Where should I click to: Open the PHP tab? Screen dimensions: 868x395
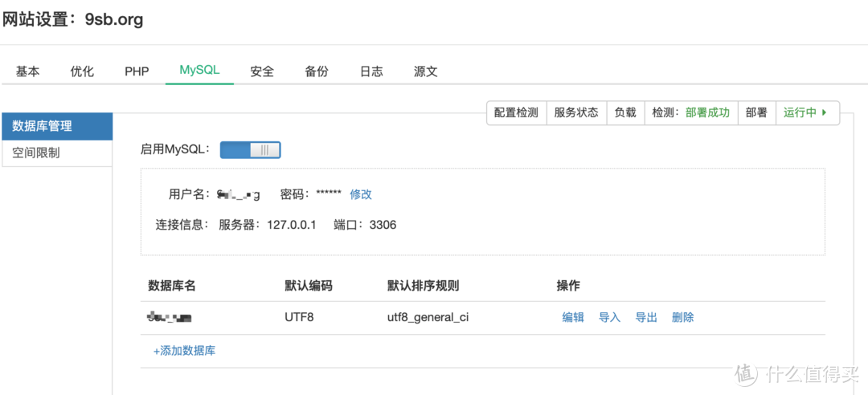point(137,71)
